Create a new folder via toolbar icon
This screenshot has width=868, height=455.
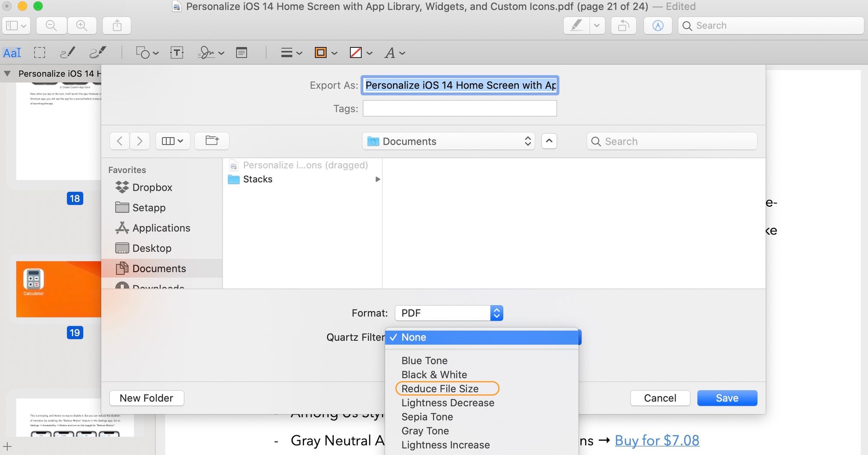tap(212, 141)
